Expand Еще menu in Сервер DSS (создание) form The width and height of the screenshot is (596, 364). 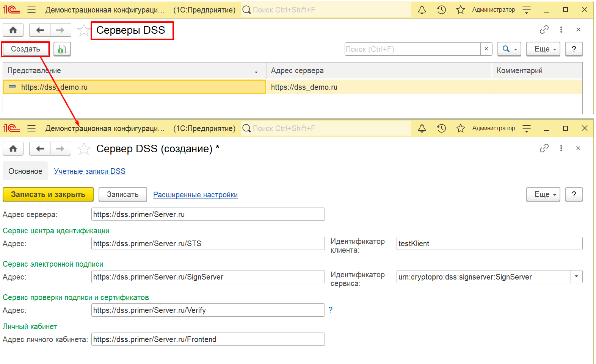[543, 194]
